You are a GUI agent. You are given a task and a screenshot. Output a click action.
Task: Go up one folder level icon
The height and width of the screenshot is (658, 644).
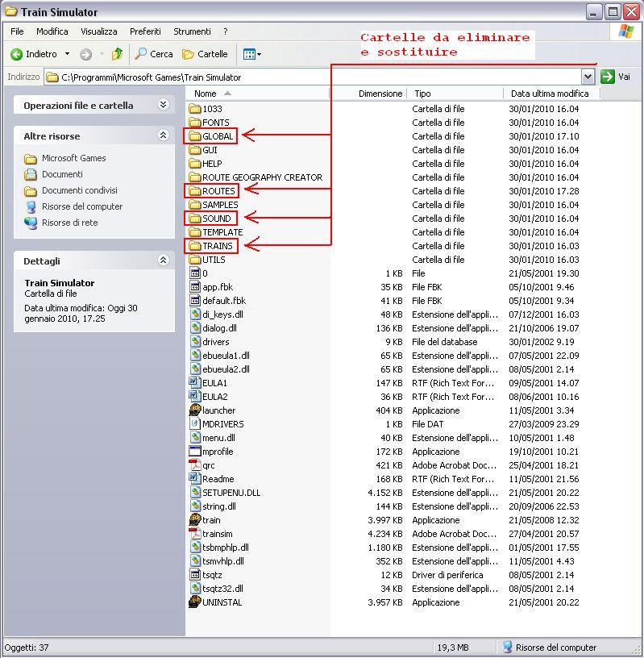pyautogui.click(x=117, y=54)
